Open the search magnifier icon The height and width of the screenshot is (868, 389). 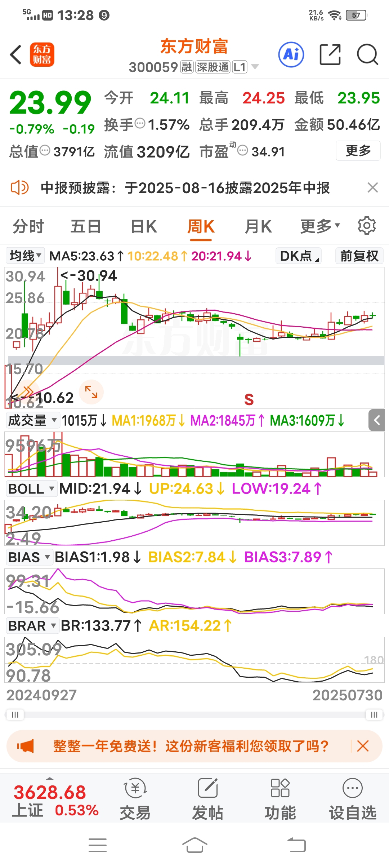[x=367, y=55]
